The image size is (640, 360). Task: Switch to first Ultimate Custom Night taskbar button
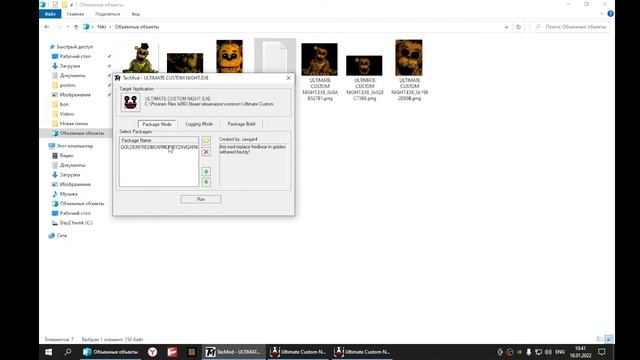(298, 352)
